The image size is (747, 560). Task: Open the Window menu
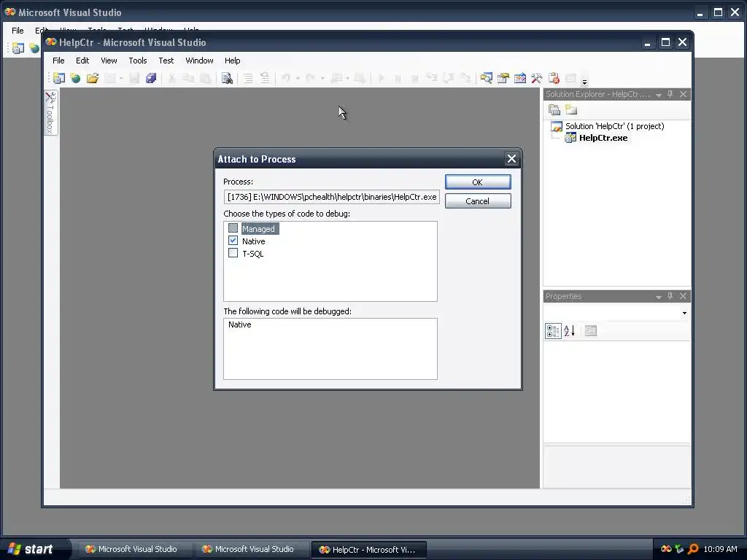199,61
